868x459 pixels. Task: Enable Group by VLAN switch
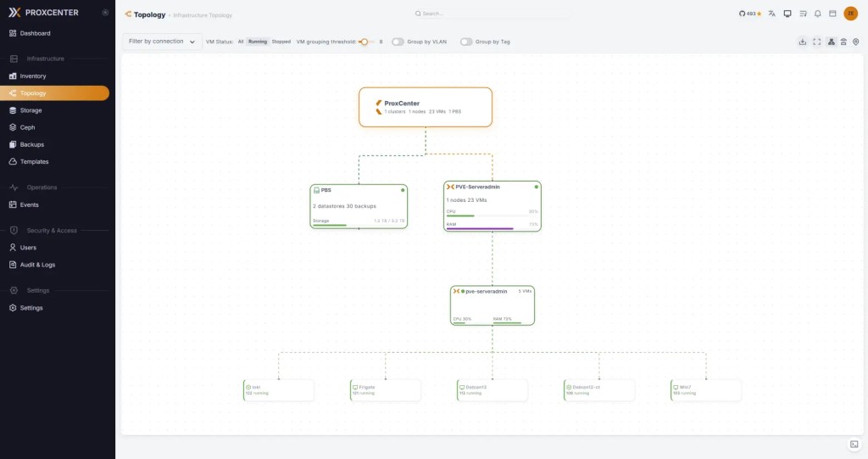(x=398, y=42)
